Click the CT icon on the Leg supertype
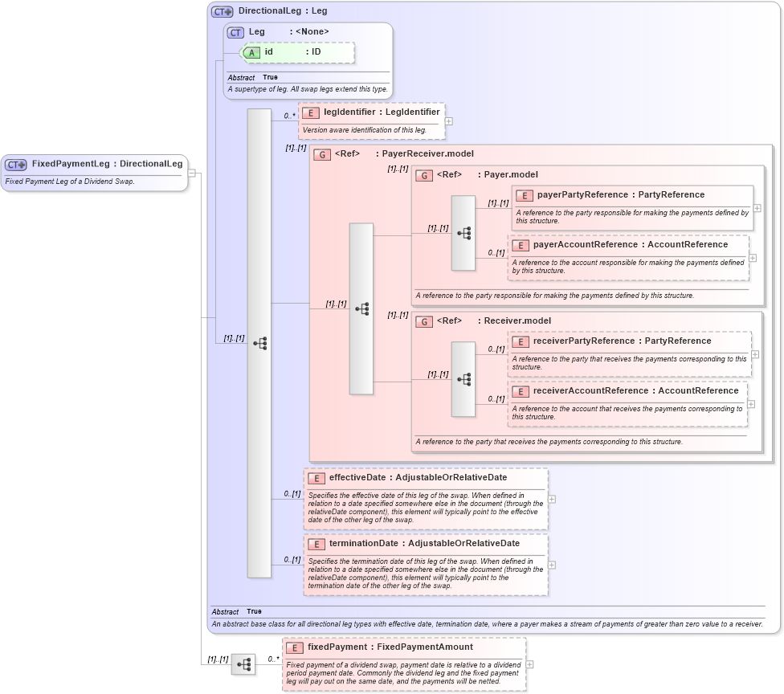Viewport: 784px width, 694px height. tap(234, 31)
